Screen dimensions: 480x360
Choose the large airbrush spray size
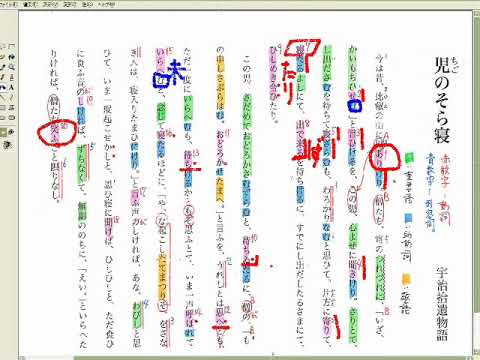tap(6, 144)
